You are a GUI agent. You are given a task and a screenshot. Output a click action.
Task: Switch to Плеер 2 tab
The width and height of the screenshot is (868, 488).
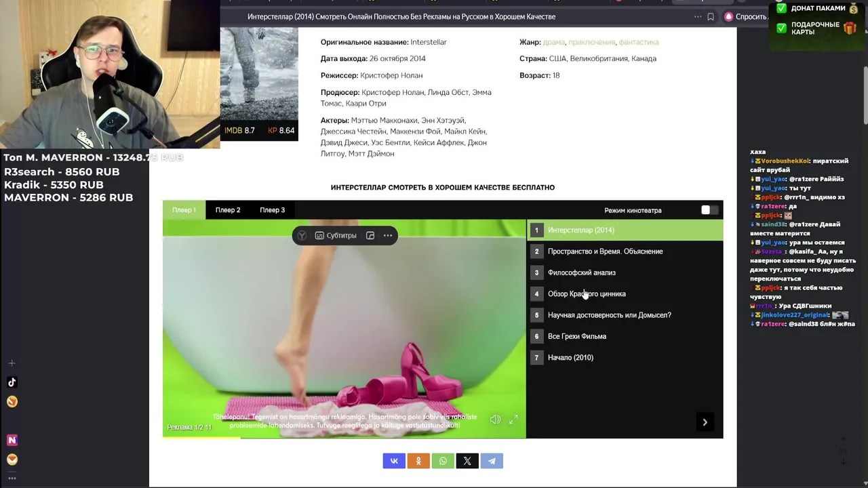(228, 210)
